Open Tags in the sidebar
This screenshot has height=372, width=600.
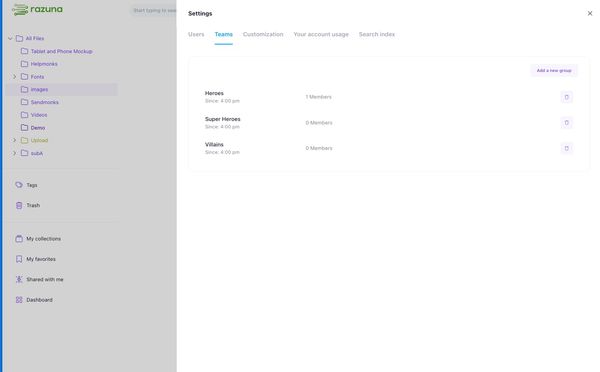32,185
